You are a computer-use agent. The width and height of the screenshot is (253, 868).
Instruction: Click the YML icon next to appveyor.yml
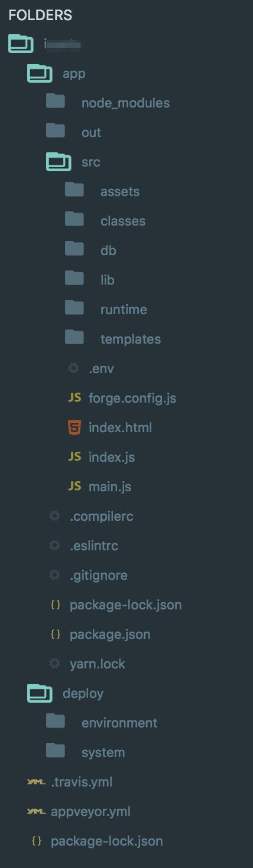[37, 811]
